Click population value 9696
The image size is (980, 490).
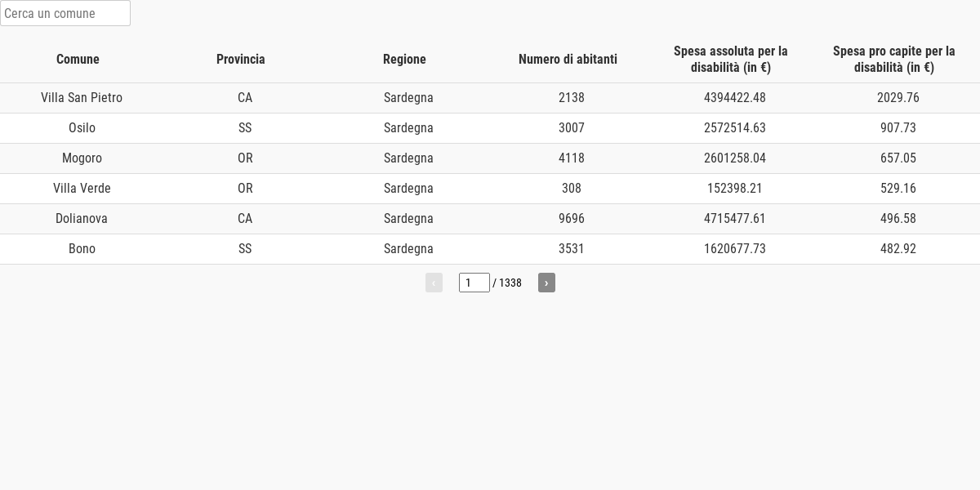tap(572, 219)
